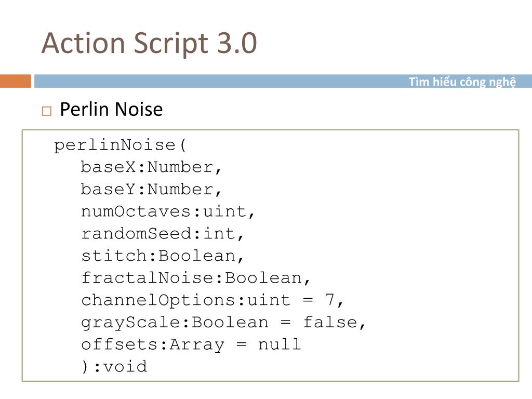Click the "channelOptions:uint = 7," line
Image resolution: width=532 pixels, height=399 pixels.
[x=213, y=300]
